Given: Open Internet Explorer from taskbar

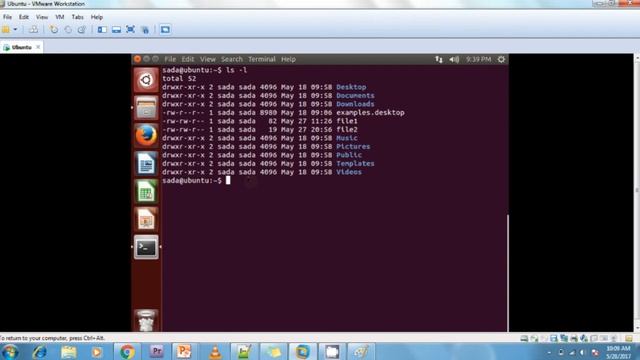Looking at the screenshot, I should point(40,352).
